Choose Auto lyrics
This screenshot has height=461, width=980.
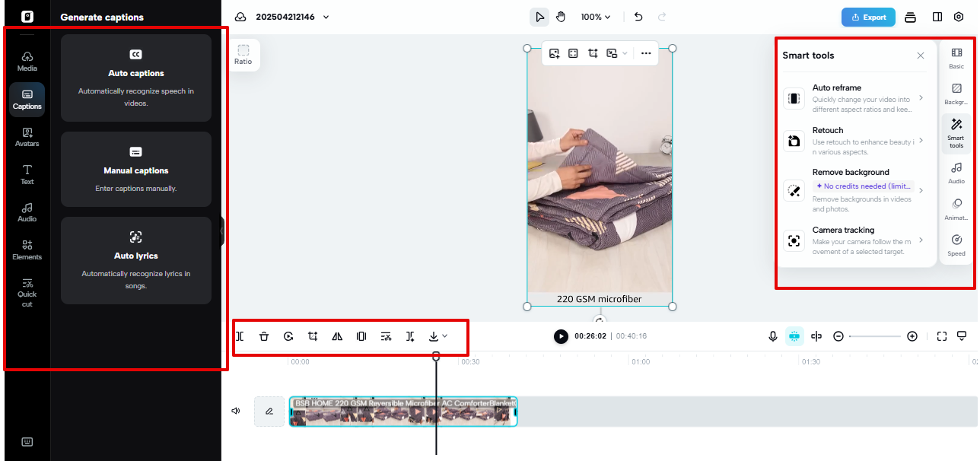click(x=136, y=260)
